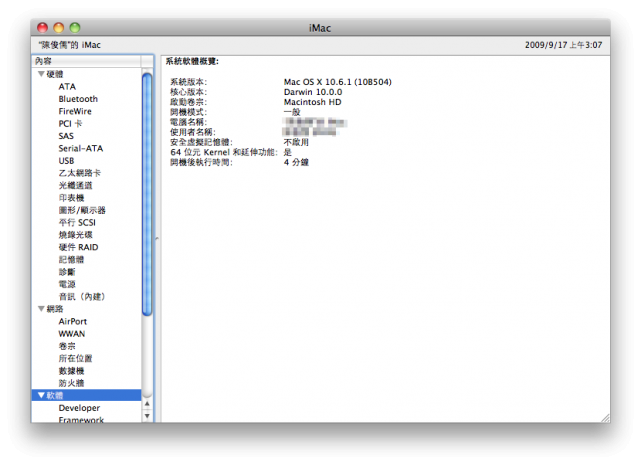The width and height of the screenshot is (640, 465).
Task: Select the 硬體 category label
Action: [55, 74]
